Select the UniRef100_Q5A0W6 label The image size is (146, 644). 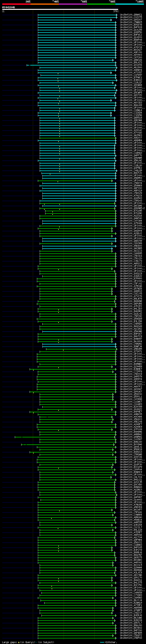131,331
